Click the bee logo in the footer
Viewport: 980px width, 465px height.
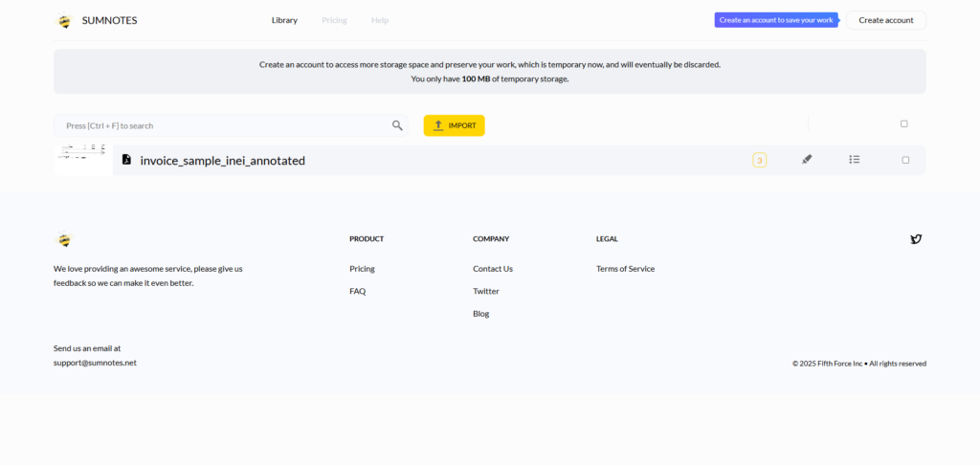coord(64,240)
